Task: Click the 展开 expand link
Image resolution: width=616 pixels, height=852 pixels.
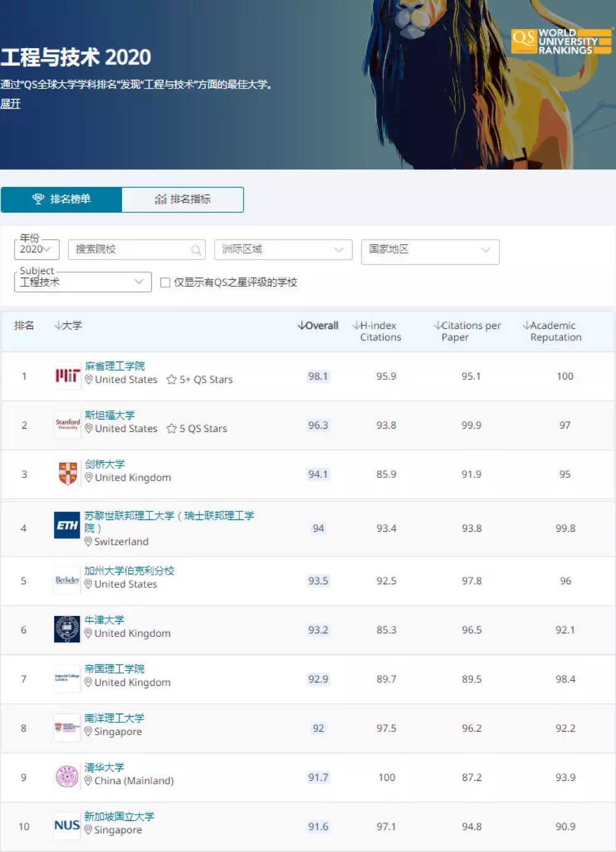Action: pyautogui.click(x=10, y=104)
